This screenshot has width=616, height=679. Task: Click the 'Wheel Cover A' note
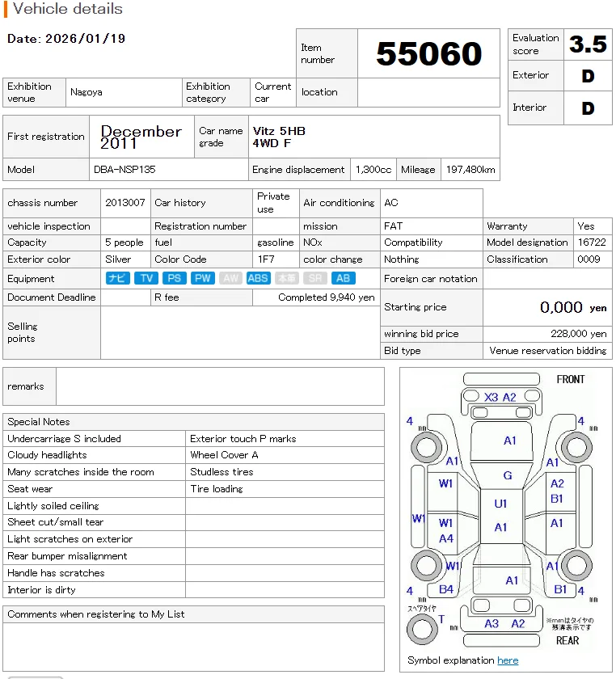coord(224,455)
